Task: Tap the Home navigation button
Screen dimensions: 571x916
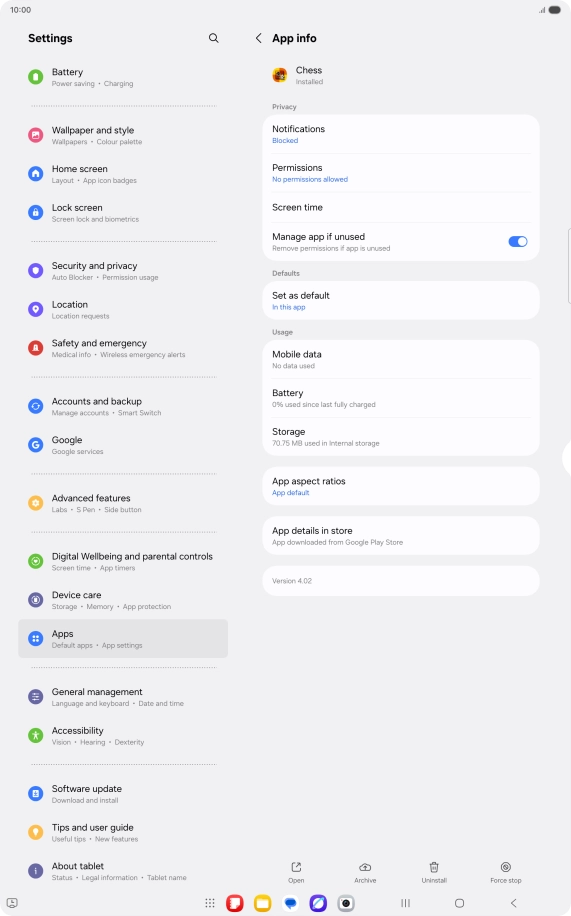Action: pos(459,903)
